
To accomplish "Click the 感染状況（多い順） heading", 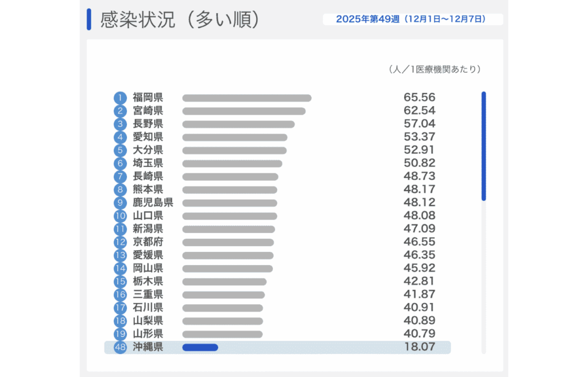I will [181, 20].
